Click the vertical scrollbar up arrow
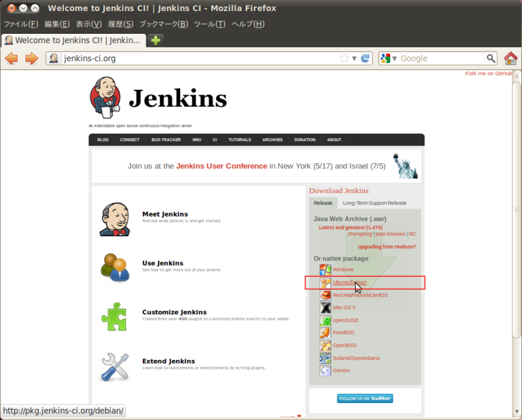The width and height of the screenshot is (522, 420). coord(517,76)
